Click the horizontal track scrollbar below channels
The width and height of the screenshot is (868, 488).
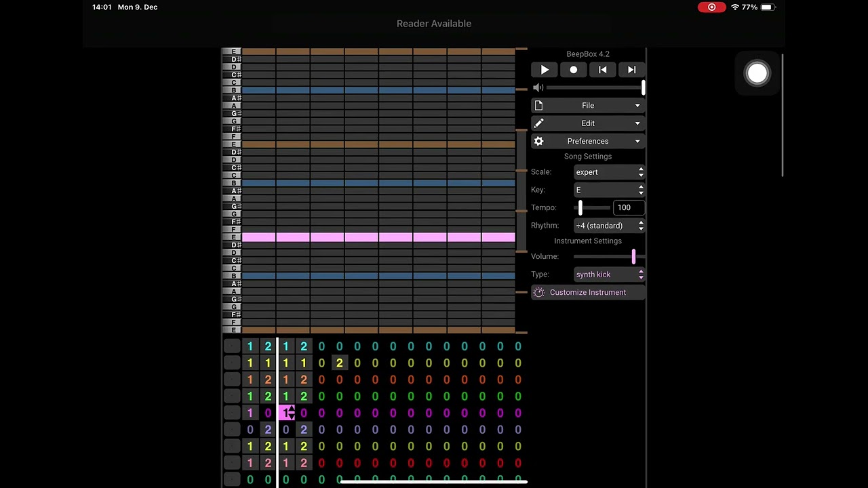click(433, 482)
